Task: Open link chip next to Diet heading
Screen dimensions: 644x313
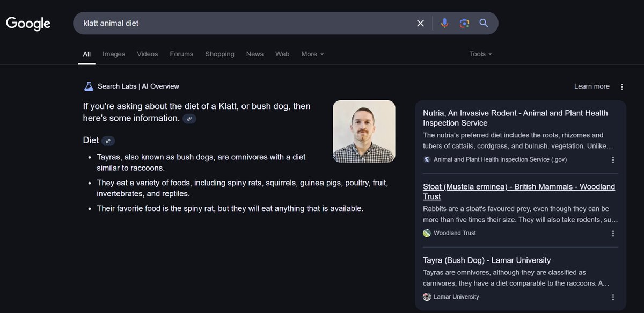Action: [x=108, y=141]
